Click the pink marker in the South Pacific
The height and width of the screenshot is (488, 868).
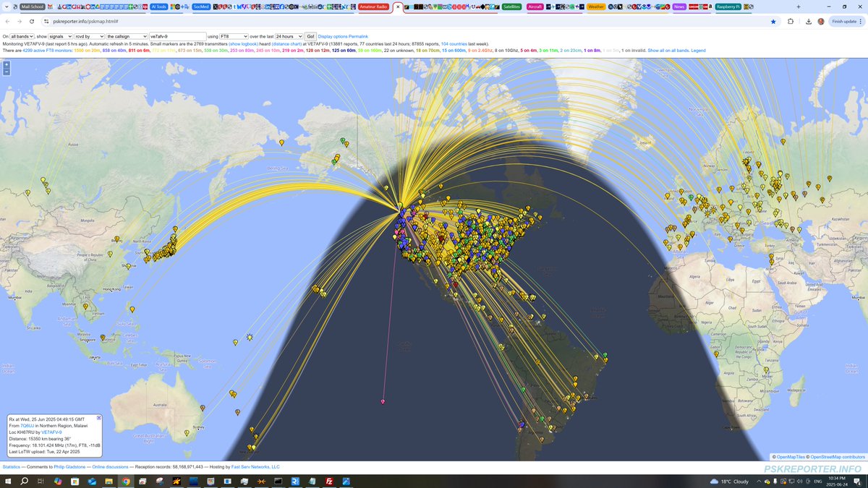pyautogui.click(x=383, y=401)
